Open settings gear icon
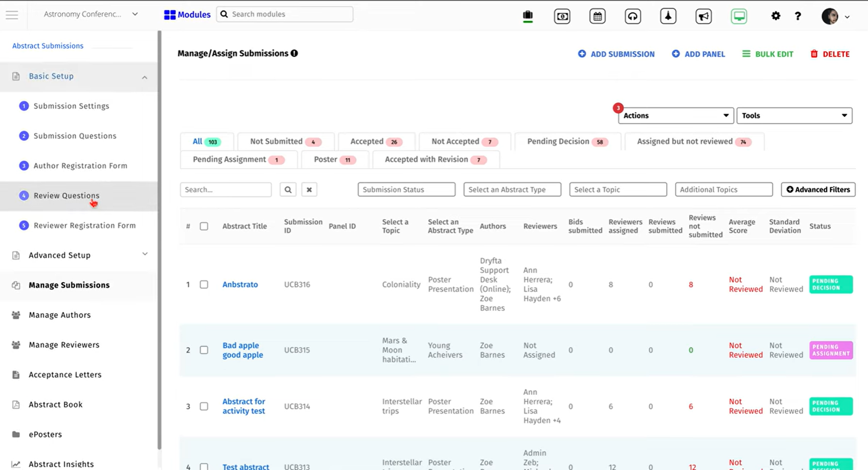 tap(776, 16)
